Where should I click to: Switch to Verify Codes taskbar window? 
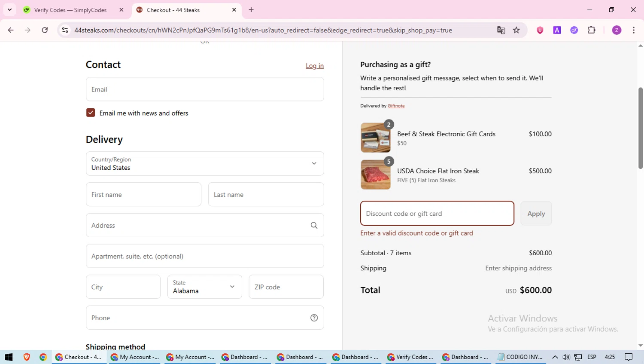click(x=410, y=357)
